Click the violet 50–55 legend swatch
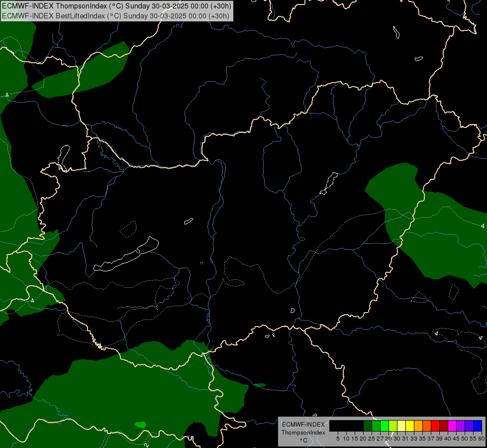487x448 pixels. pos(469,426)
